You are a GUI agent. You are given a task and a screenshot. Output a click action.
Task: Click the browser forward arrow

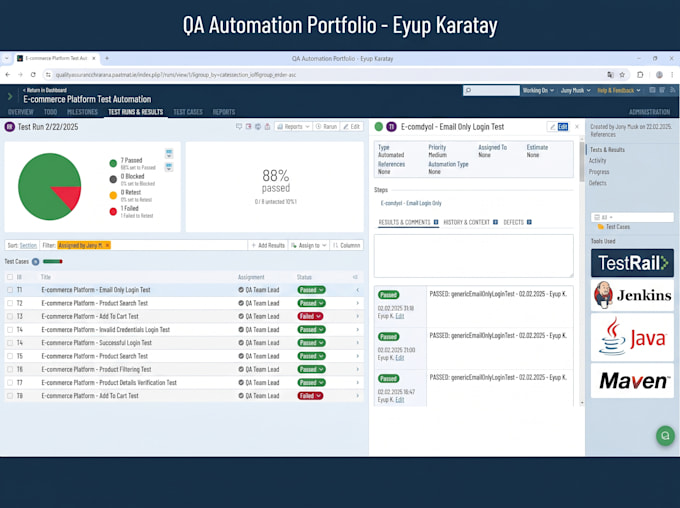[20, 75]
